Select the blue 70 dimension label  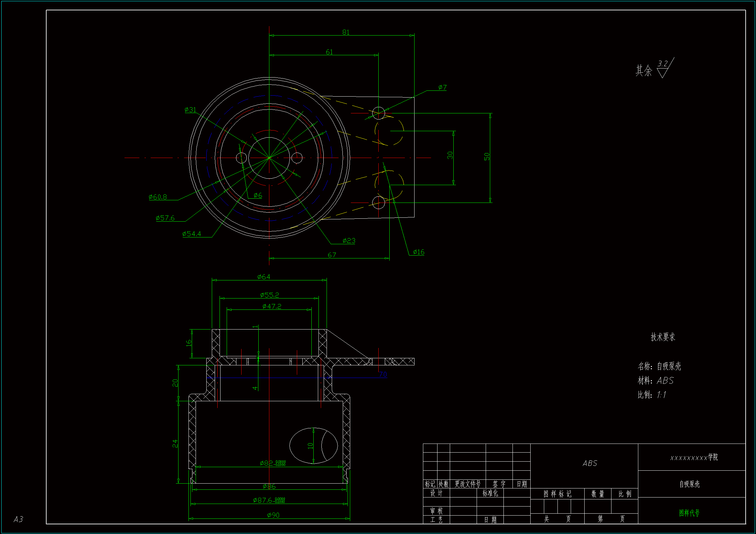coord(383,374)
